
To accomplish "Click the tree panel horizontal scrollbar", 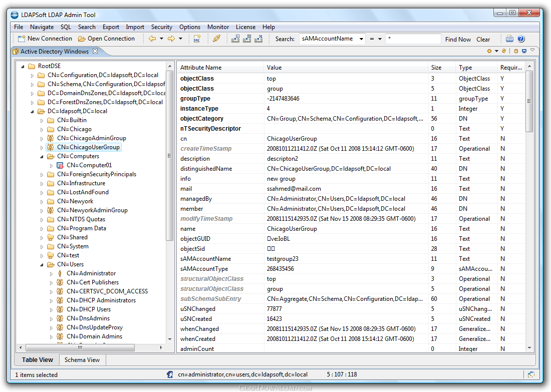I will pos(80,348).
